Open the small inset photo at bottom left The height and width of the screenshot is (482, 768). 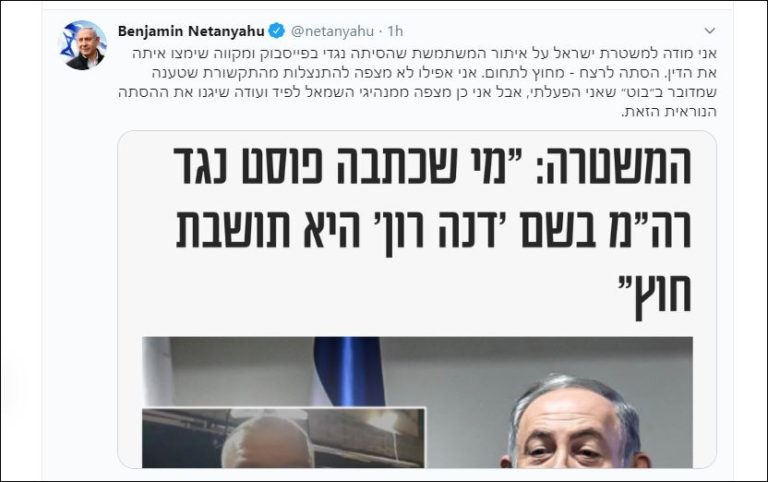coord(284,437)
